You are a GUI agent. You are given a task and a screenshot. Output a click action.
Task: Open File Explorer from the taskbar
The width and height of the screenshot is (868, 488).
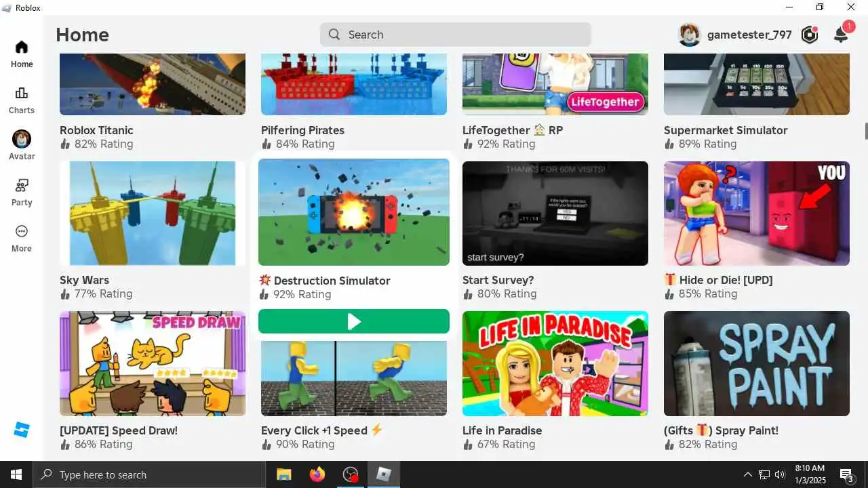coord(283,474)
